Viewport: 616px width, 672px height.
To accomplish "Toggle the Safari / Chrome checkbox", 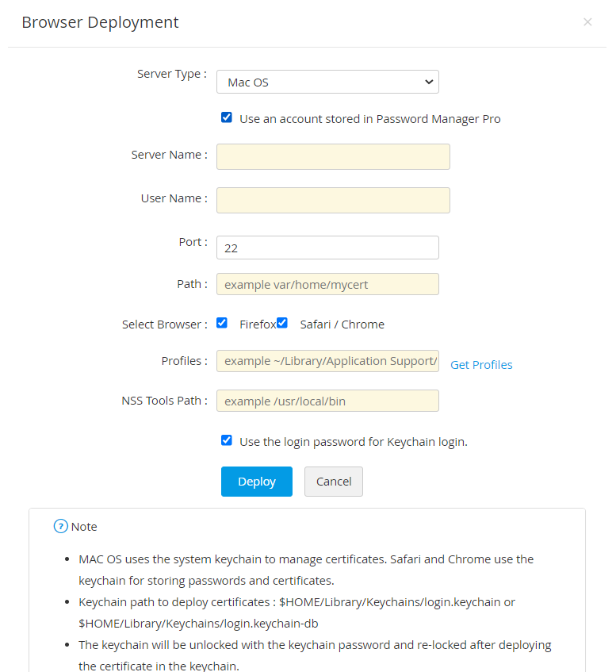I will [282, 323].
